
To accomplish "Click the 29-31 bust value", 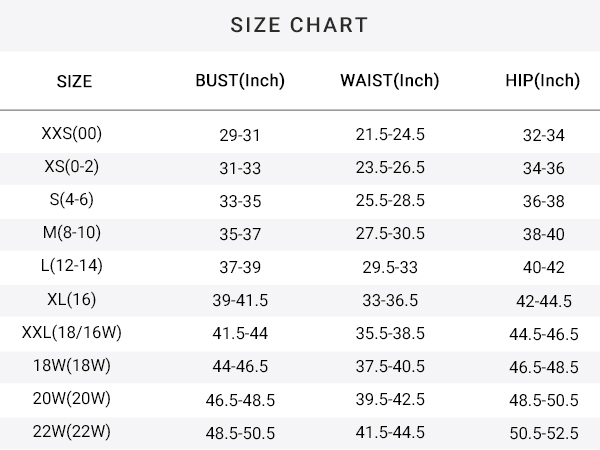I will click(240, 135).
